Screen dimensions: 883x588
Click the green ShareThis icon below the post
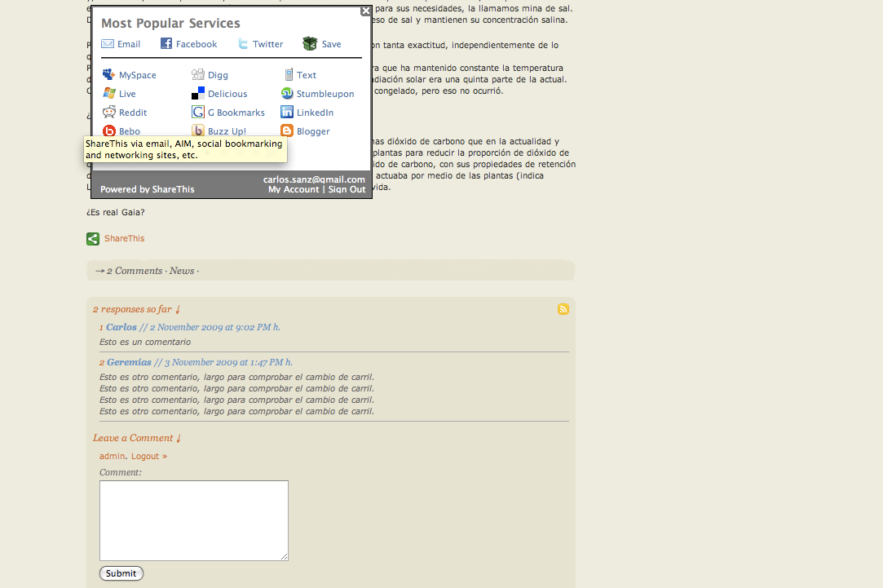point(93,239)
